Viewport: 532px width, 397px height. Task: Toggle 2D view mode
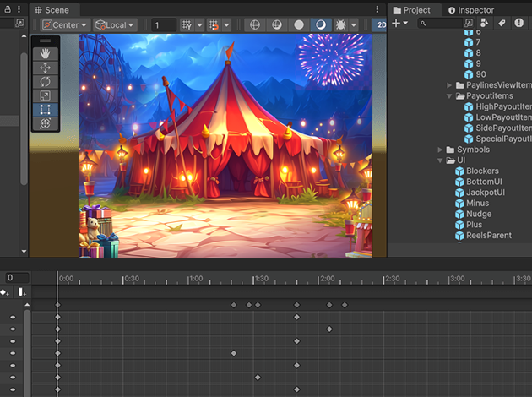(382, 24)
